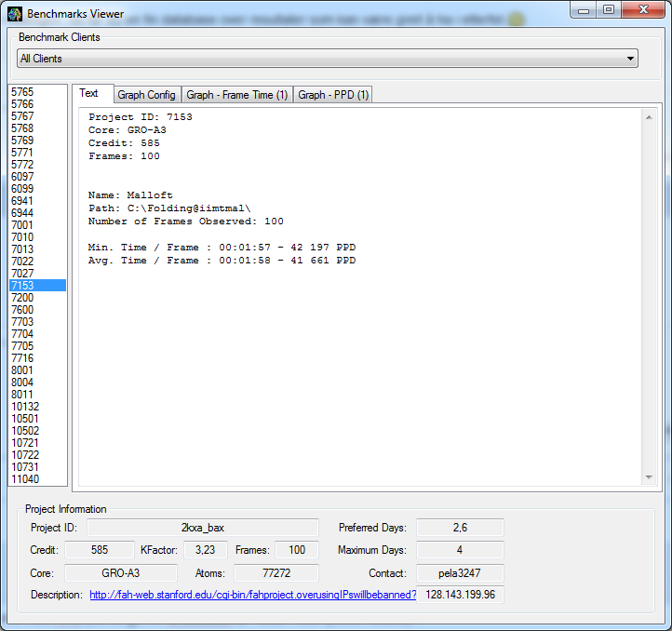Select project 7704 in the list
This screenshot has height=631, width=672.
point(37,333)
